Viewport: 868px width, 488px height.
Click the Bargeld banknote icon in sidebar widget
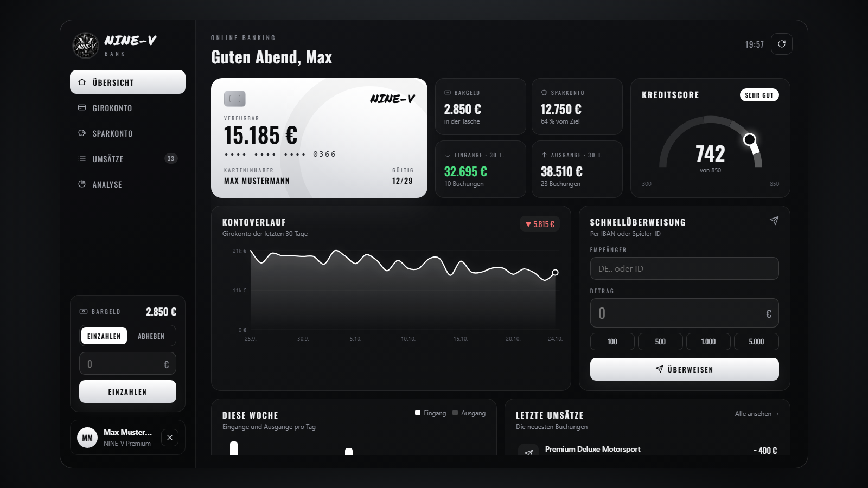[x=84, y=311]
